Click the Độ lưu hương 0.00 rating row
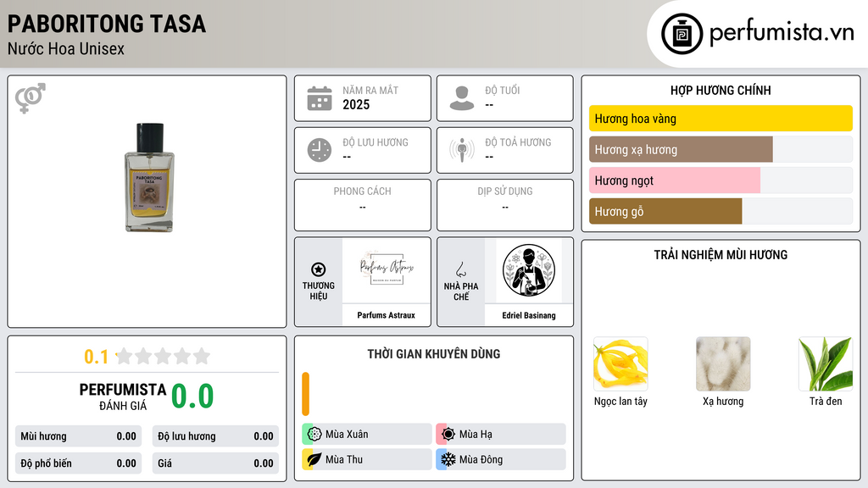The width and height of the screenshot is (868, 488). click(x=215, y=436)
